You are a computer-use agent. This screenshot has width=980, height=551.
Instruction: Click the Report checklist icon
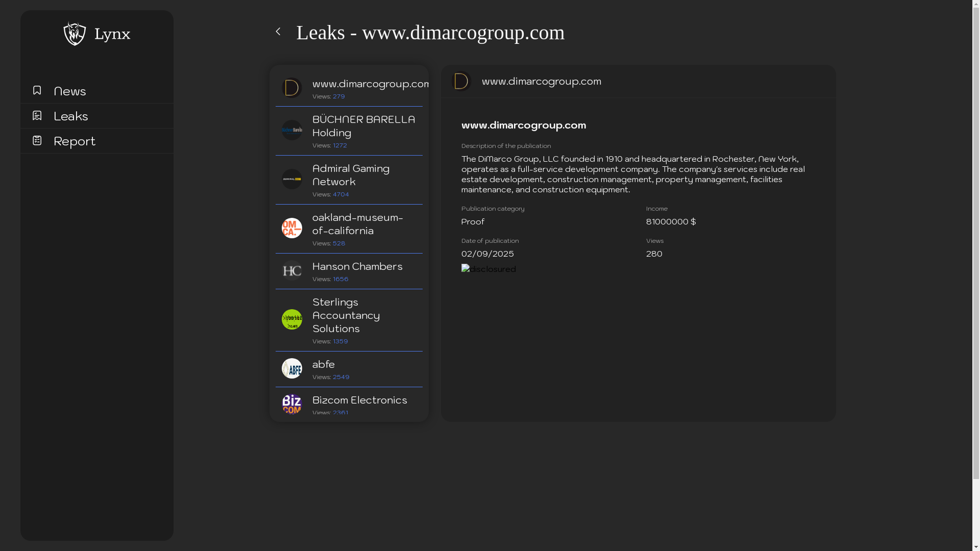(37, 140)
